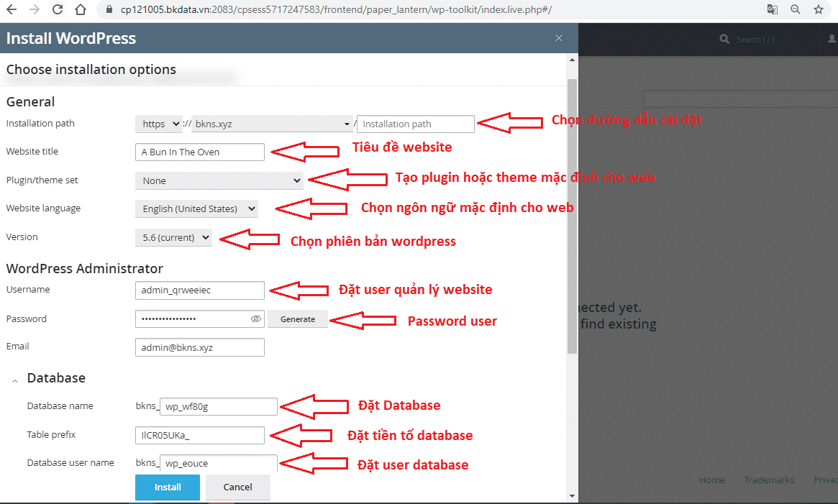Open the Version 5.6 dropdown
The height and width of the screenshot is (504, 838).
173,237
